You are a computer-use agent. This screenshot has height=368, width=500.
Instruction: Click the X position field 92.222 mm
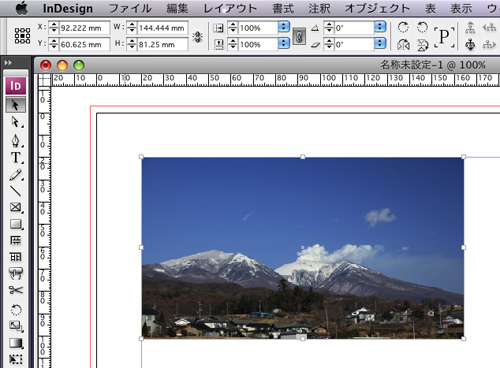click(84, 28)
